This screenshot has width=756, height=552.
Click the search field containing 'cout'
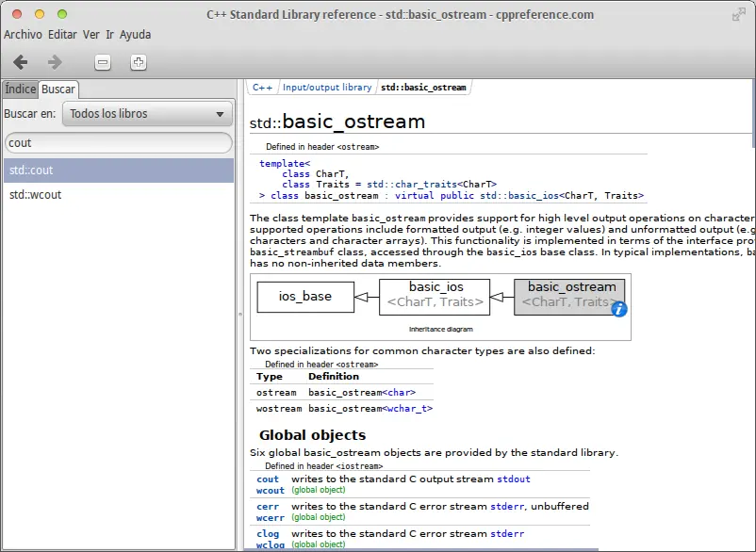point(119,143)
